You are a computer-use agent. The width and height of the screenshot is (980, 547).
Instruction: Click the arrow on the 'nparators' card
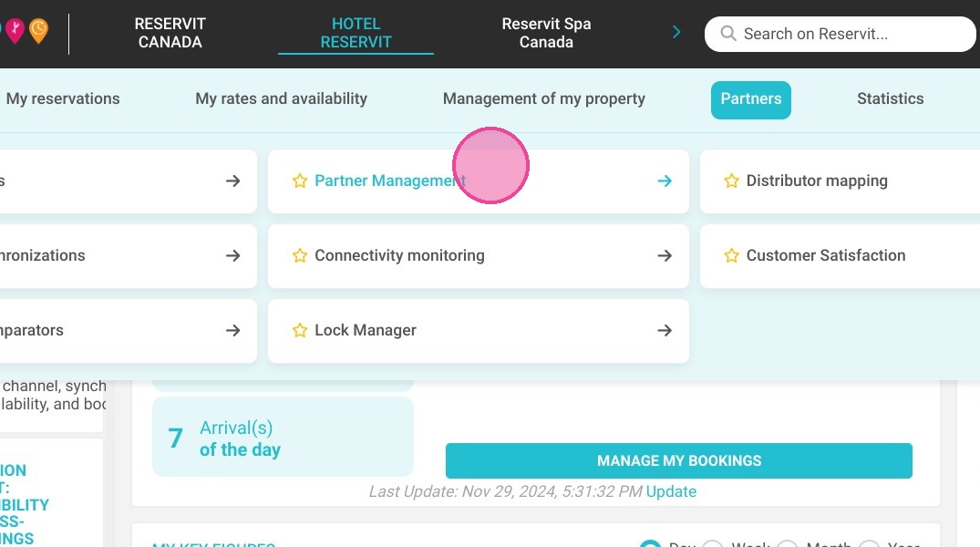coord(232,330)
